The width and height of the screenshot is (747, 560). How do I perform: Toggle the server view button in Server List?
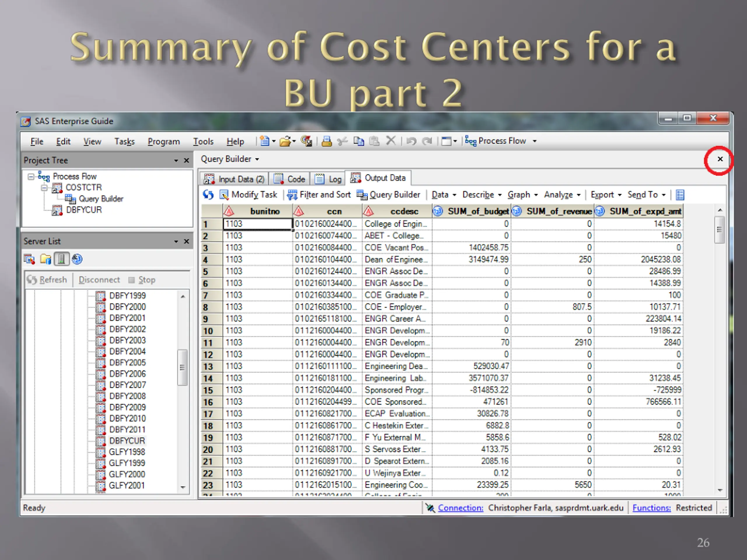[61, 259]
